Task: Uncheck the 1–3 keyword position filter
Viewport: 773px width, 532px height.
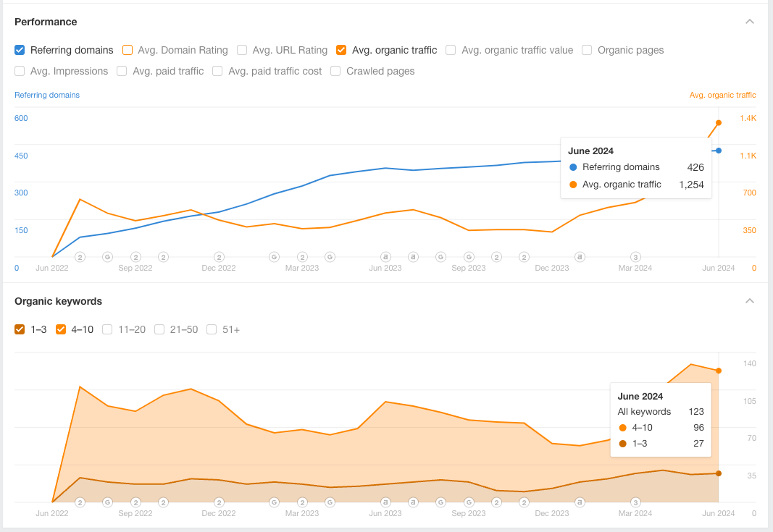Action: pos(20,329)
